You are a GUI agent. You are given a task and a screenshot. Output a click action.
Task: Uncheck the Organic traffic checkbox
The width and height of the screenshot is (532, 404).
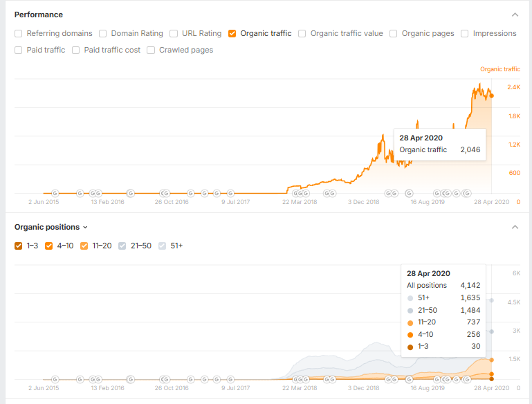[x=232, y=34]
